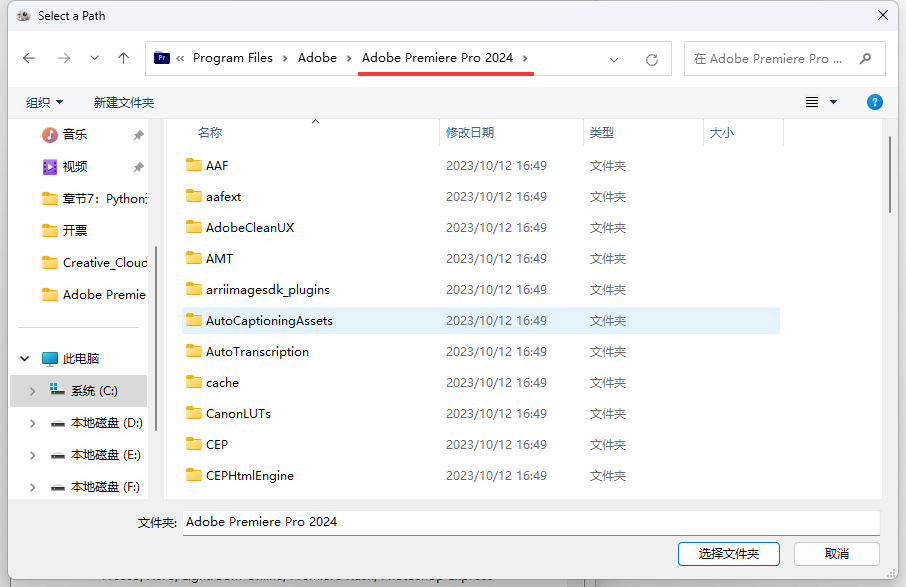
Task: Change the view layout icon
Action: click(x=812, y=102)
